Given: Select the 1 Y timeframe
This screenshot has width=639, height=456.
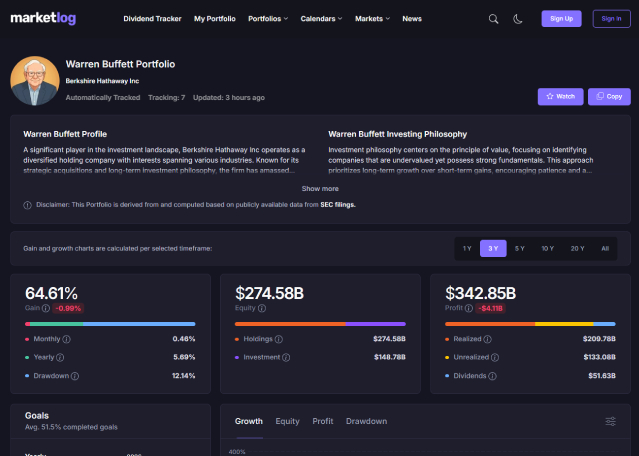Looking at the screenshot, I should tap(467, 248).
